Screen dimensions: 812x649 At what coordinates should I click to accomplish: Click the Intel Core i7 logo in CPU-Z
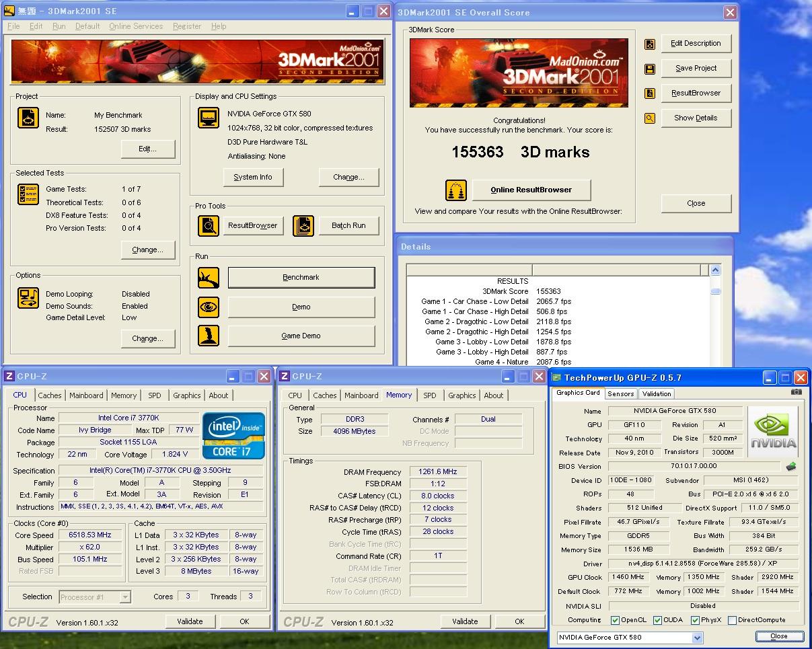(x=234, y=435)
